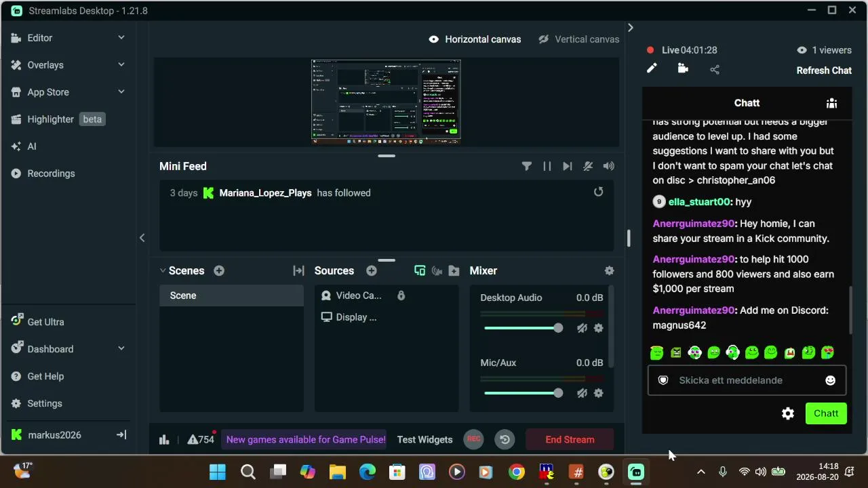Click the replay buffer button
868x488 pixels.
(505, 439)
